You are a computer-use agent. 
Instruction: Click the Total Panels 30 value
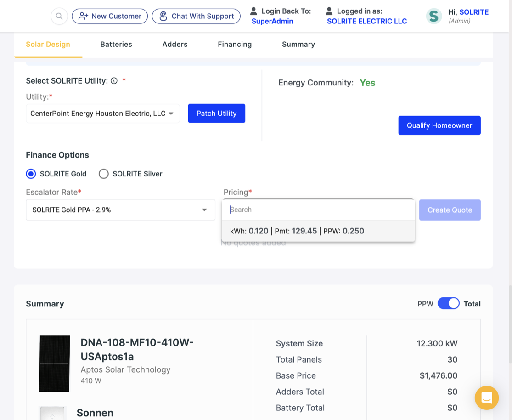point(452,359)
